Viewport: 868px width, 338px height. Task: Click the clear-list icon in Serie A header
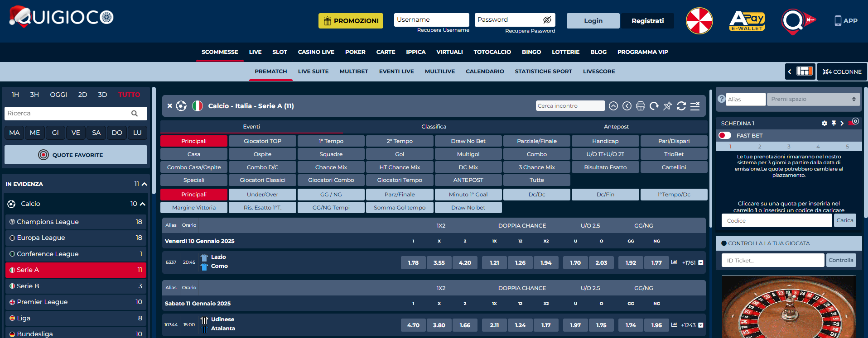pos(695,106)
